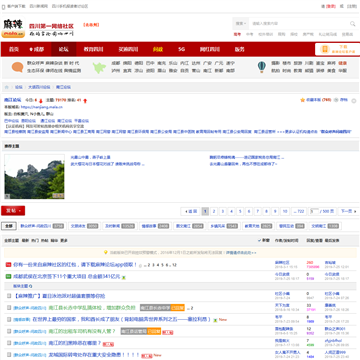
Task: Open thread 成都武侯在北京签下11个重大项目
Action: 67,276
